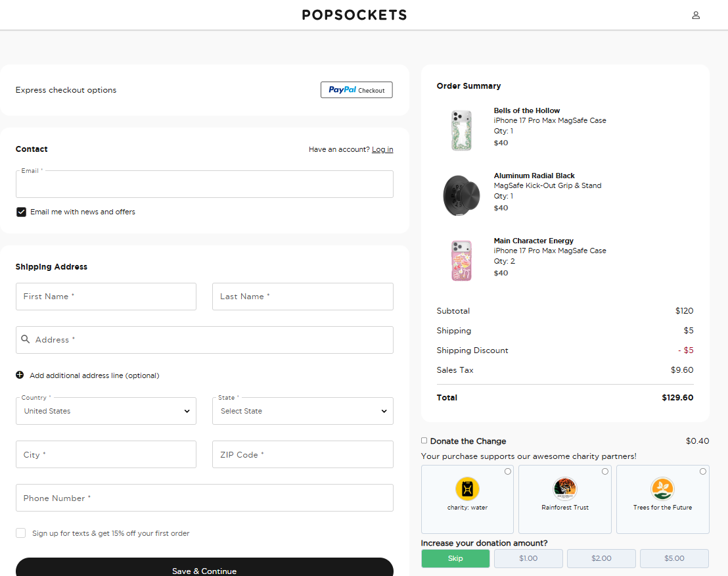Enable the sign up for texts checkbox
728x576 pixels.
coord(20,533)
